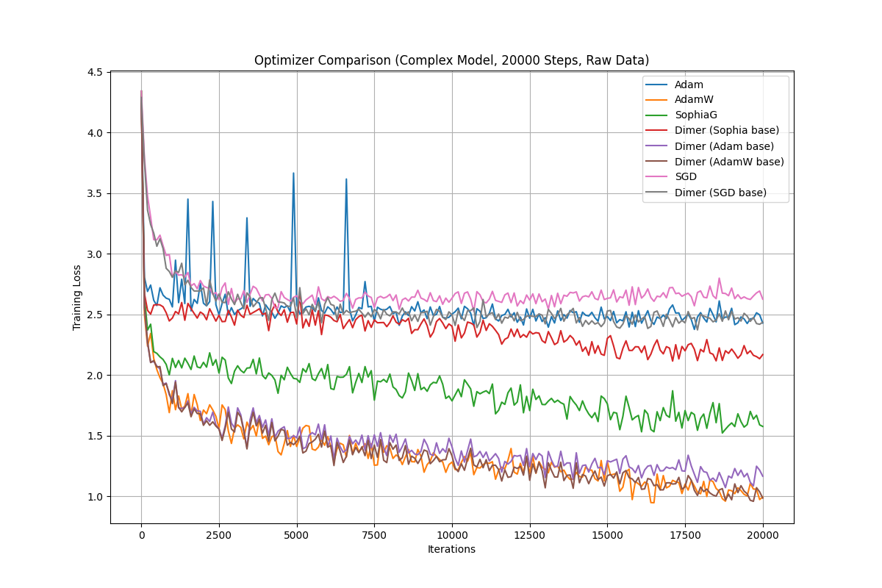Click the x-axis tick label 17500
This screenshot has width=882, height=588.
coord(685,535)
